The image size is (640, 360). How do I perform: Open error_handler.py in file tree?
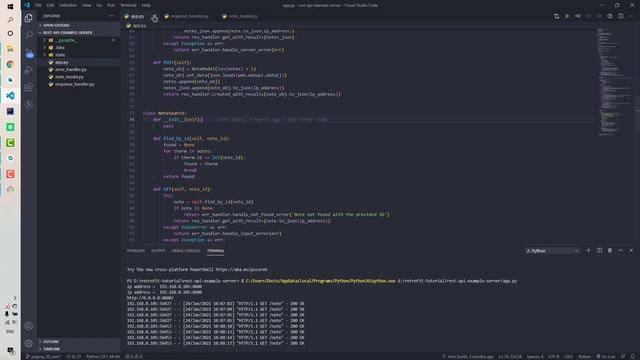[78, 70]
